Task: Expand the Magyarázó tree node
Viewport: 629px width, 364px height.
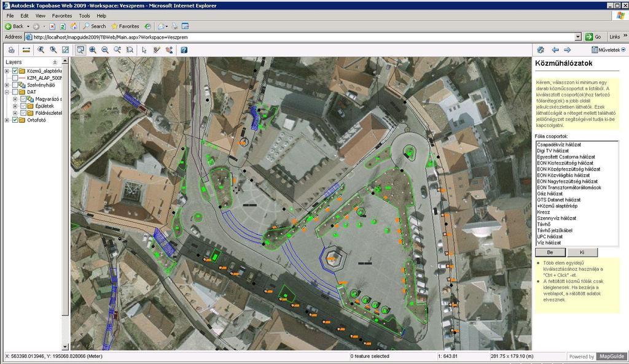Action: click(x=15, y=99)
